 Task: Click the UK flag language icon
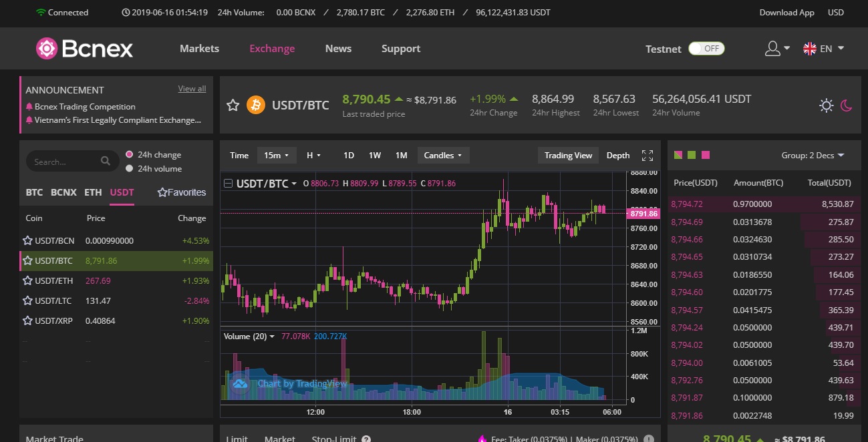809,48
